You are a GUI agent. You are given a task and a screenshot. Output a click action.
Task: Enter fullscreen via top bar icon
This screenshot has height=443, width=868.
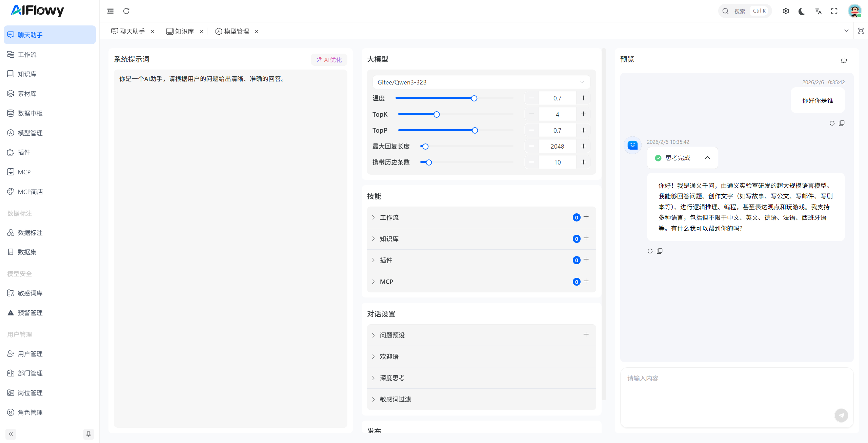tap(834, 11)
